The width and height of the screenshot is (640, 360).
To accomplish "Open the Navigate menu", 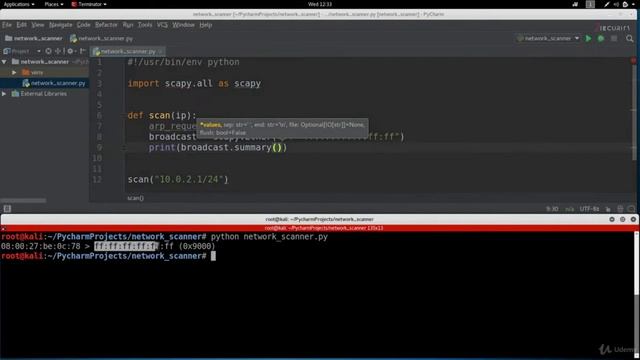I will (60, 25).
